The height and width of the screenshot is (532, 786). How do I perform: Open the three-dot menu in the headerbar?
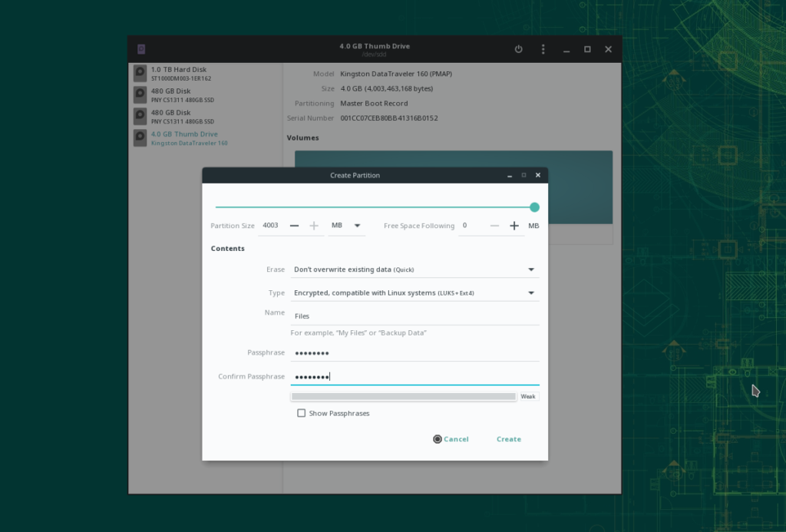543,48
